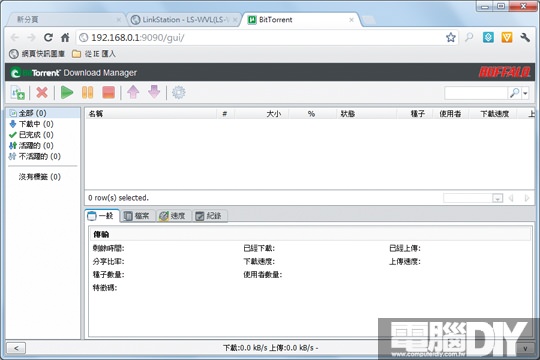The height and width of the screenshot is (360, 540).
Task: Click the 0 row(s) selected status text
Action: pos(118,198)
